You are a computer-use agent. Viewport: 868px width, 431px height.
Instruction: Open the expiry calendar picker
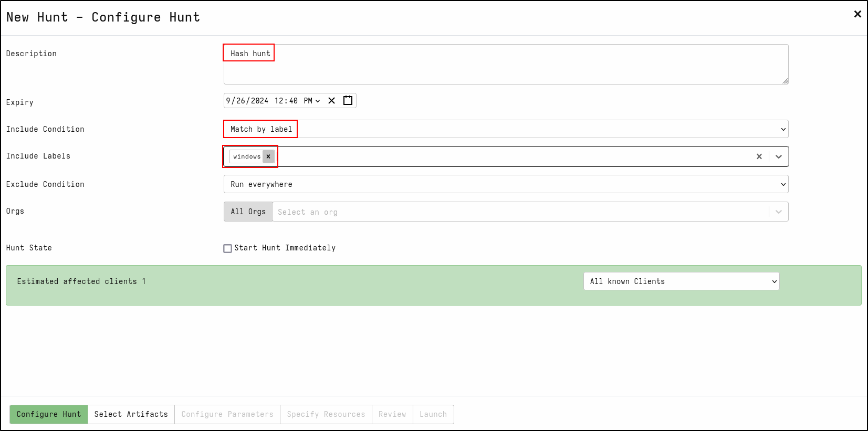tap(348, 101)
